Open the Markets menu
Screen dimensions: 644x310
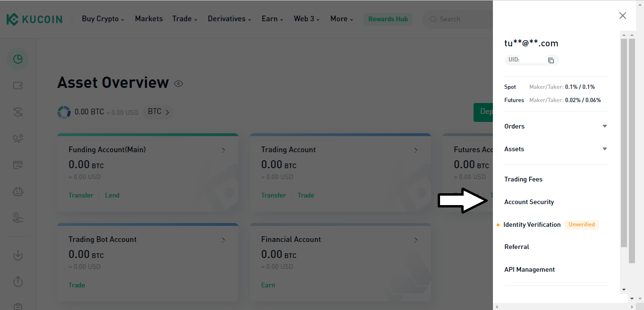tap(149, 18)
